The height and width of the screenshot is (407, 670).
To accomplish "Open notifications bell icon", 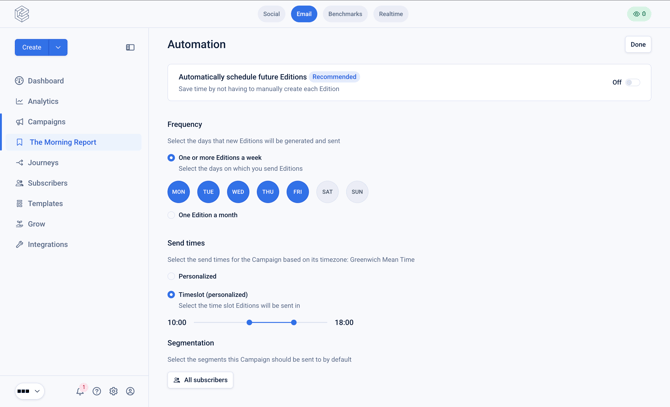I will [x=80, y=391].
